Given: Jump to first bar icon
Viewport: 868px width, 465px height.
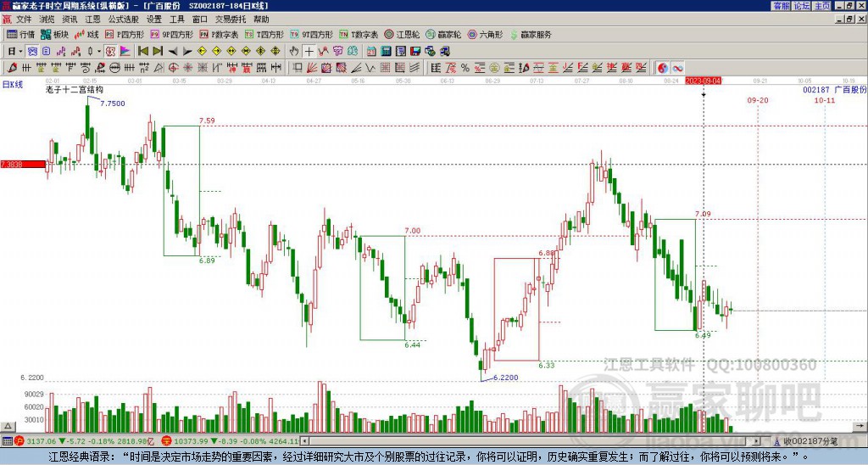Looking at the screenshot, I should (x=142, y=52).
